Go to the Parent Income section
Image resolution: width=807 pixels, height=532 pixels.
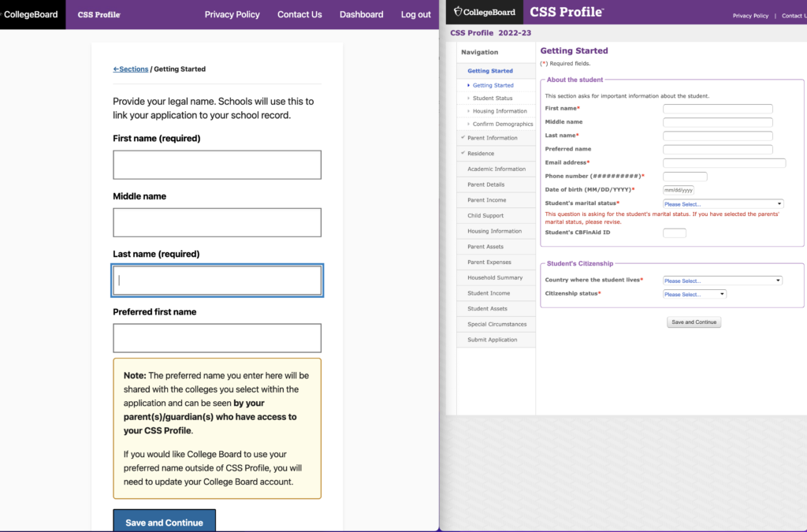point(487,200)
